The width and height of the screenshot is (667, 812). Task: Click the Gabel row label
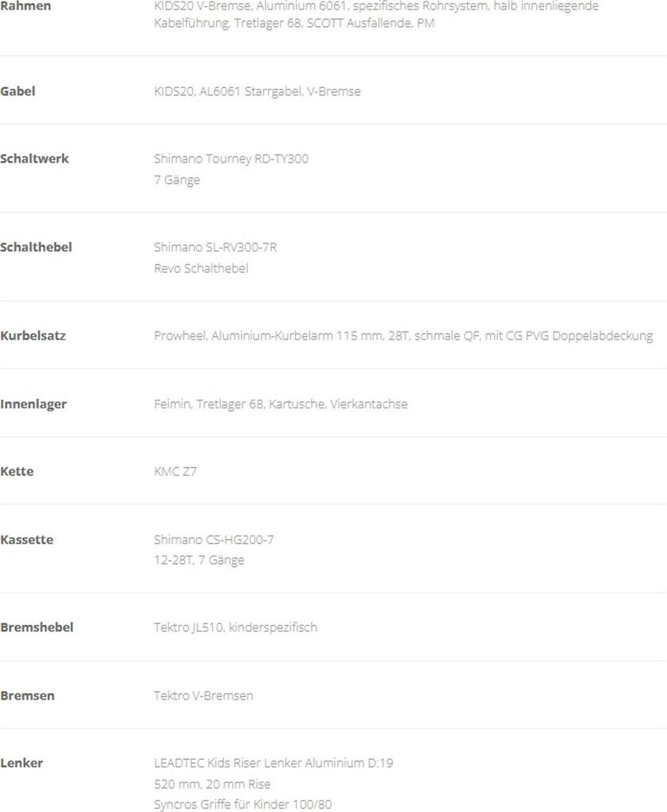pyautogui.click(x=17, y=91)
